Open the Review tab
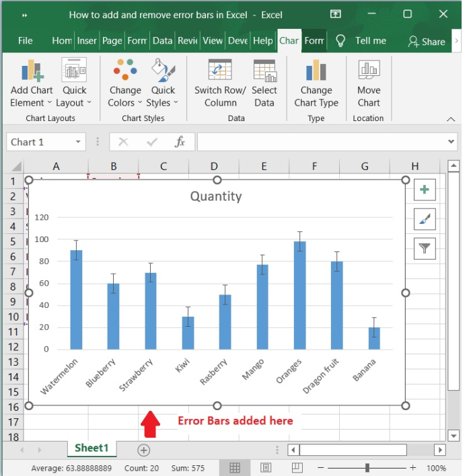Viewport: 471px width, 476px height. (188, 41)
